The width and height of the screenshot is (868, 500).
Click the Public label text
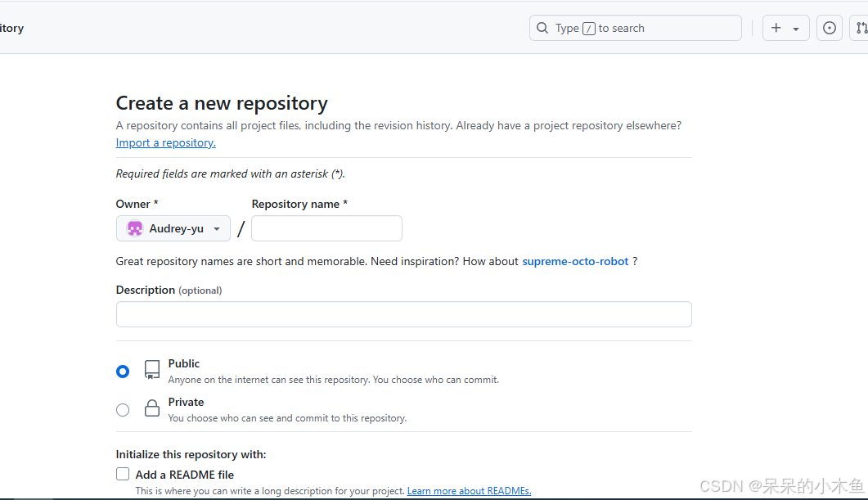click(184, 363)
